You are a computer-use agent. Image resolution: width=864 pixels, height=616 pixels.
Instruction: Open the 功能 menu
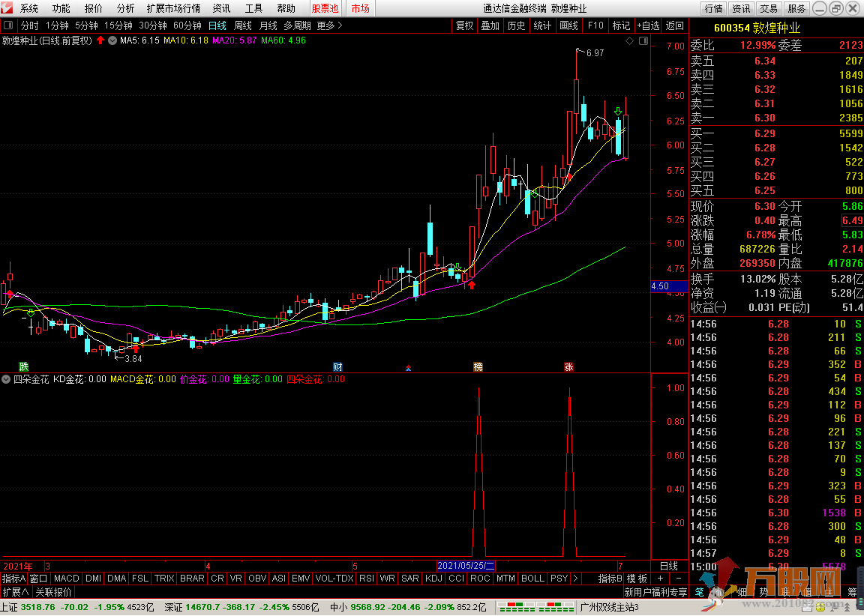tap(61, 8)
